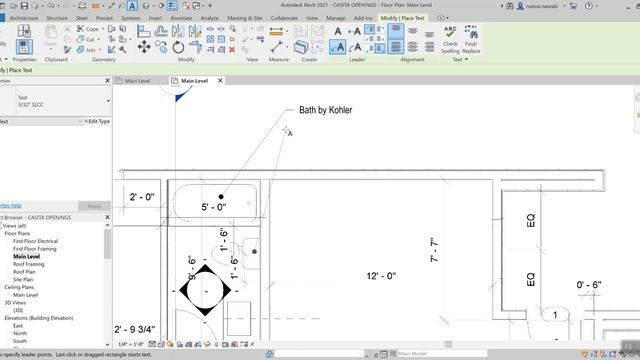Select Roof Framing in Project Browser
This screenshot has width=640, height=360.
point(29,264)
